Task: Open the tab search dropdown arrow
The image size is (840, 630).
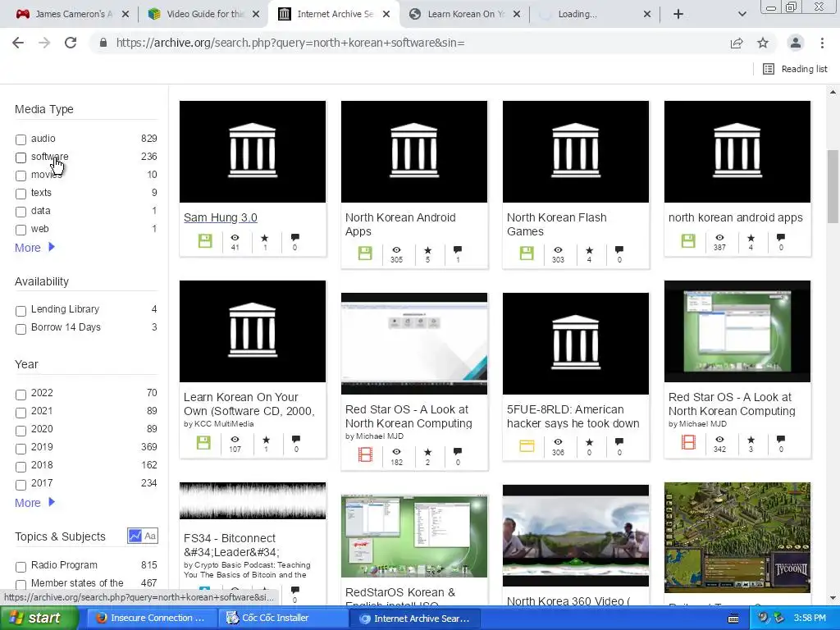Action: pos(742,14)
